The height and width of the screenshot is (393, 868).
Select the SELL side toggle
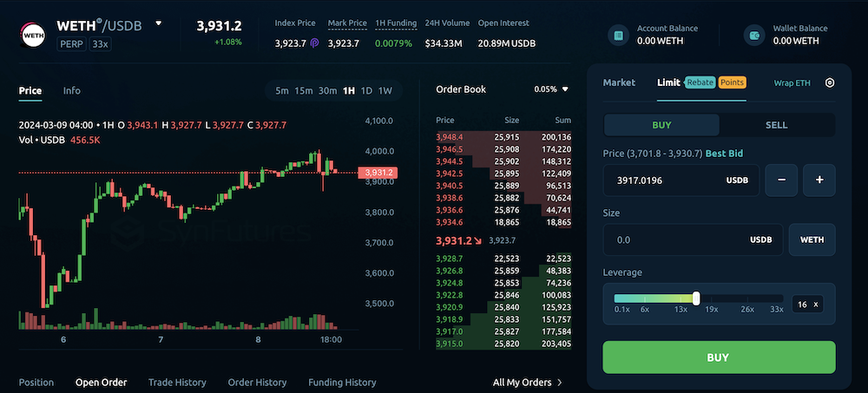click(776, 125)
